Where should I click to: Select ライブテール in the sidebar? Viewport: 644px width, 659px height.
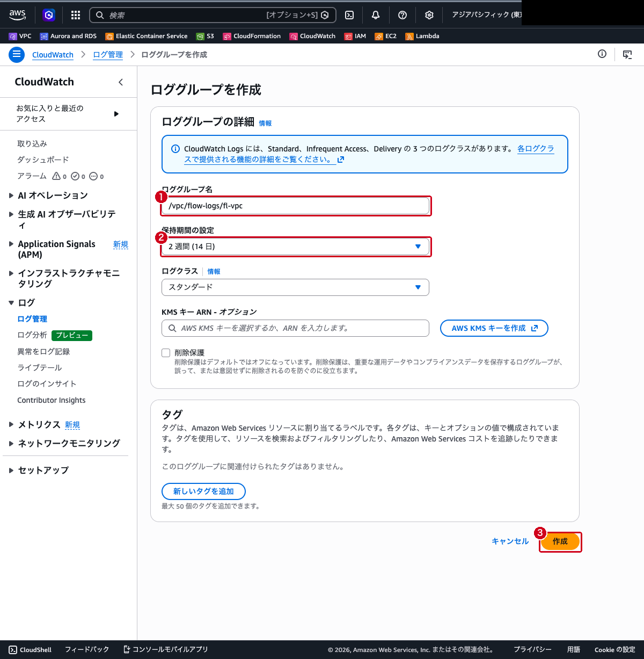(40, 368)
